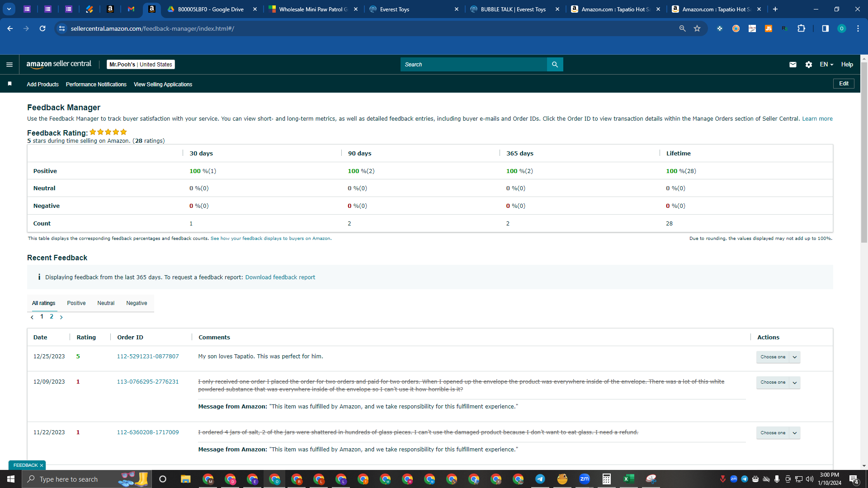Open Performance Notifications link
This screenshot has height=488, width=868.
96,84
